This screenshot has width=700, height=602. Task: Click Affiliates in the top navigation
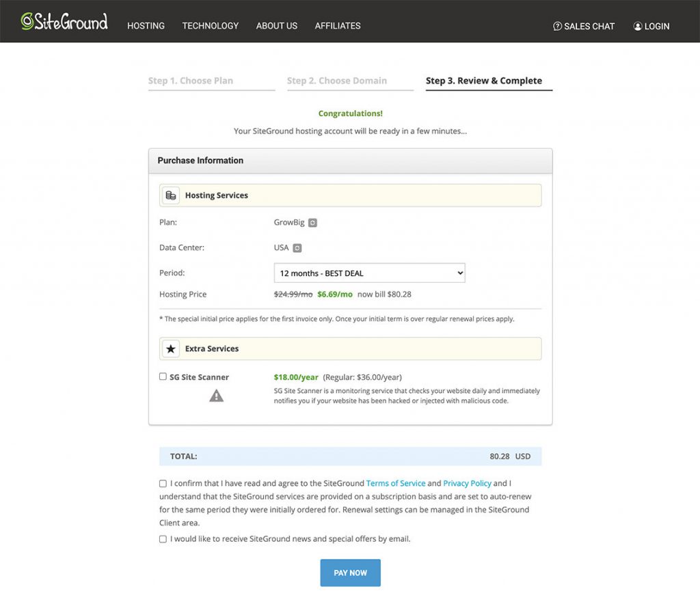click(338, 26)
